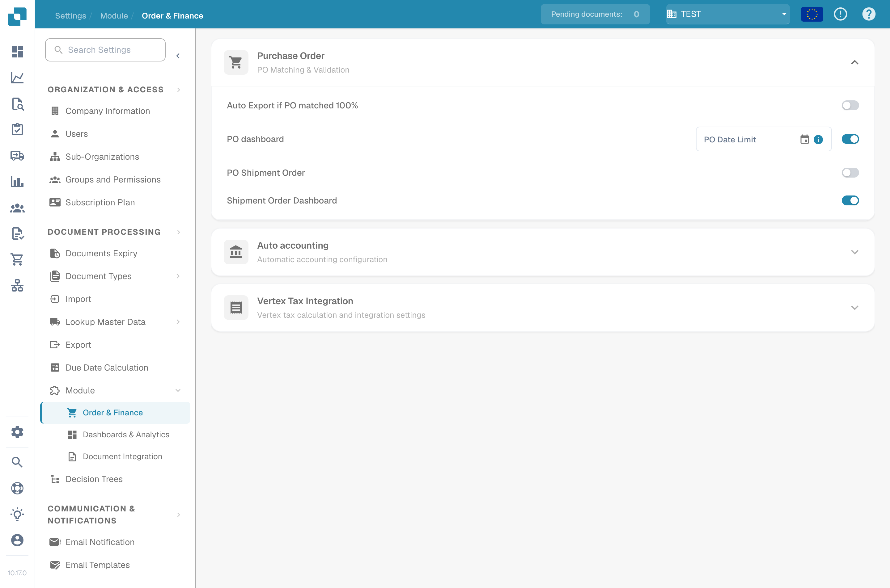
Task: Go to Settings breadcrumb link
Action: pyautogui.click(x=70, y=16)
